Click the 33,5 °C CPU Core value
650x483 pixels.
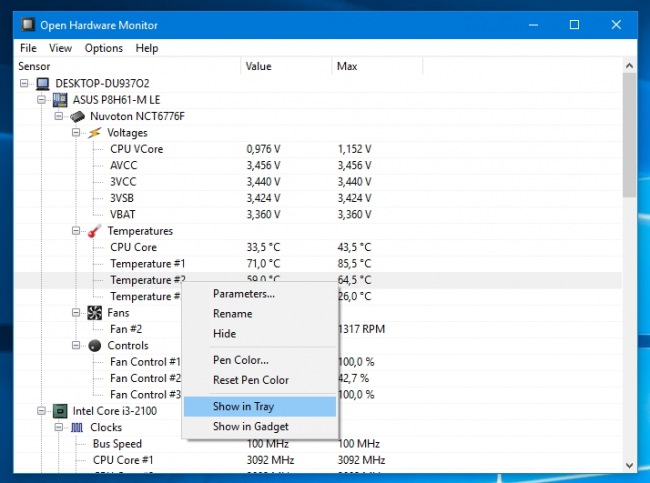pyautogui.click(x=263, y=248)
